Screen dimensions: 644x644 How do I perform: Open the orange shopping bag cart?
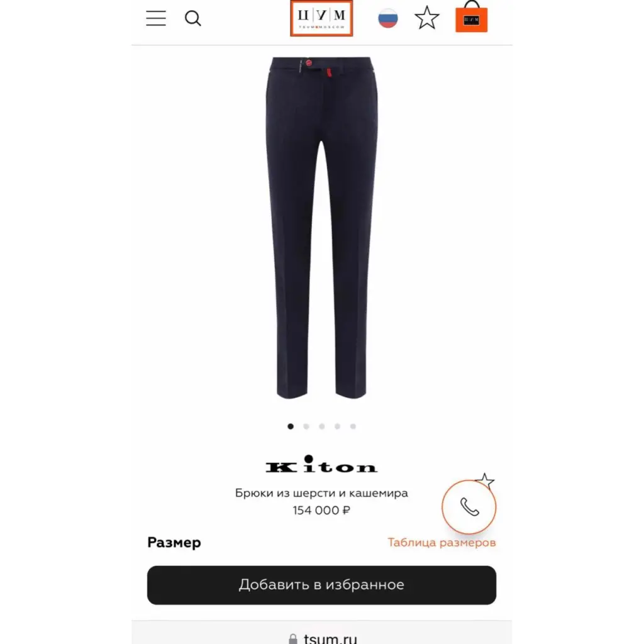coord(472,17)
